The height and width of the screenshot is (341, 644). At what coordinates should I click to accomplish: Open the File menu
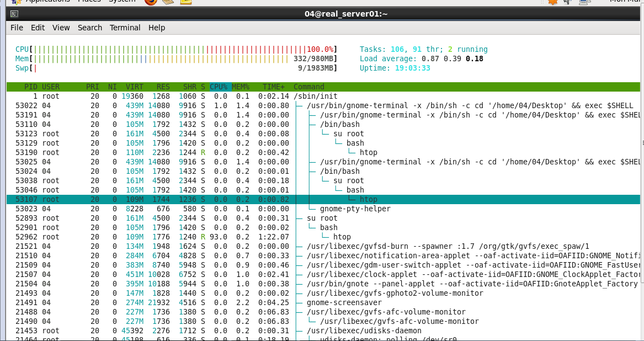(17, 28)
